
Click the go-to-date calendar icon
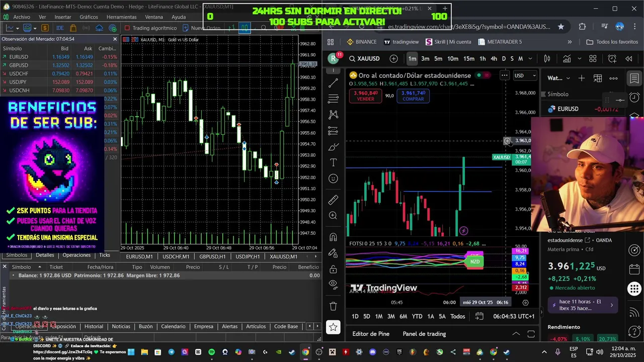point(479,316)
